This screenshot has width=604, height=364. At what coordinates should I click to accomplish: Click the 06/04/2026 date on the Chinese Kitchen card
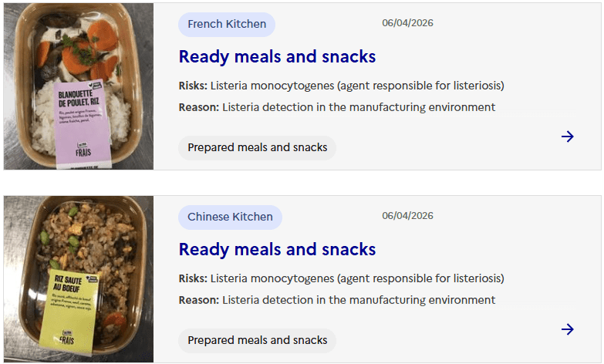click(x=407, y=216)
